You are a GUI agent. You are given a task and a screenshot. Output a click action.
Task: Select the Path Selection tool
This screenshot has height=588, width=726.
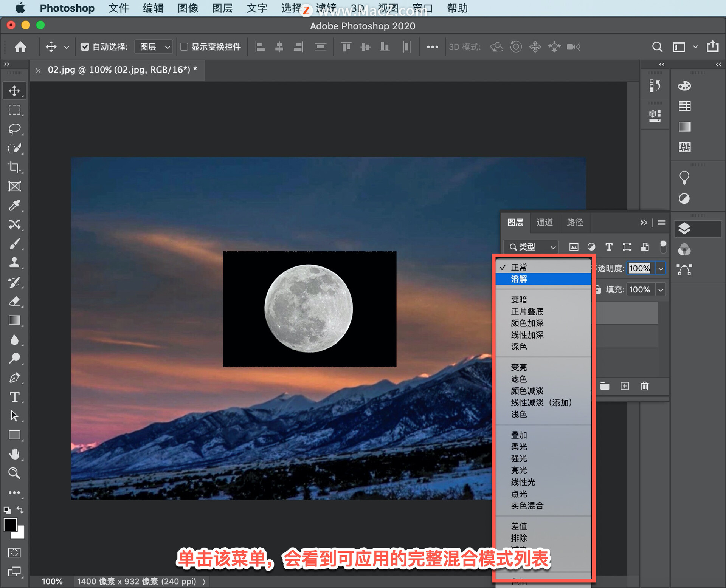[x=14, y=416]
